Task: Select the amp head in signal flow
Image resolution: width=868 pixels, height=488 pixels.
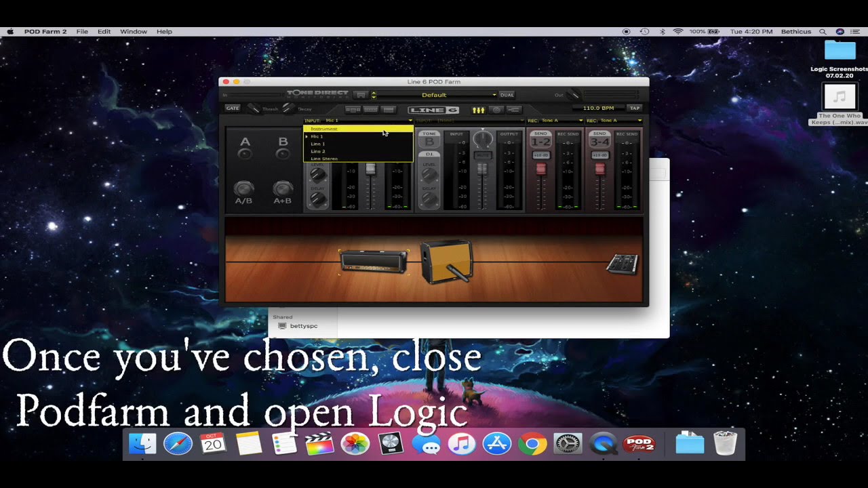Action: coord(374,262)
